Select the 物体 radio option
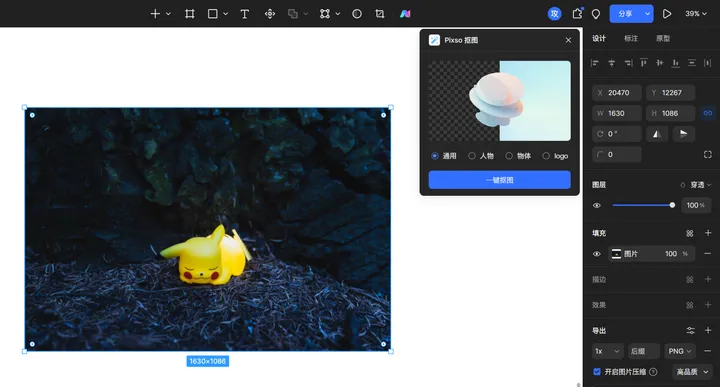The height and width of the screenshot is (387, 720). click(x=509, y=156)
